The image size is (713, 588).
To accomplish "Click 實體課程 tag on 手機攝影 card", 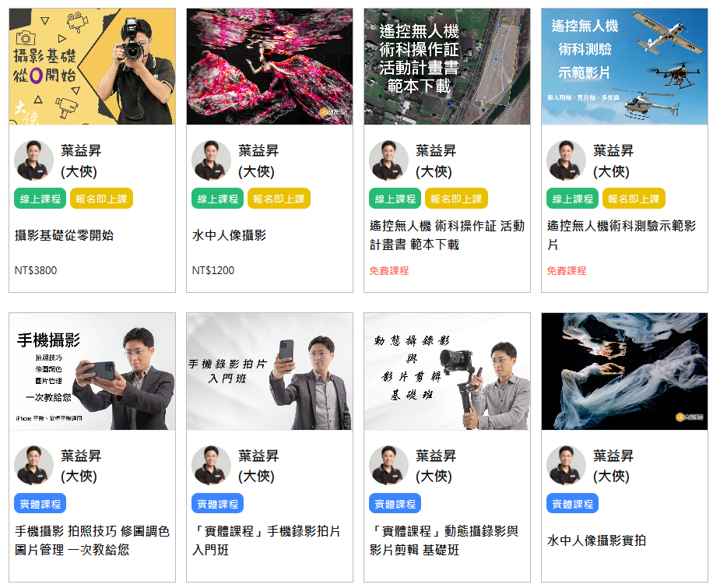I will pyautogui.click(x=40, y=503).
